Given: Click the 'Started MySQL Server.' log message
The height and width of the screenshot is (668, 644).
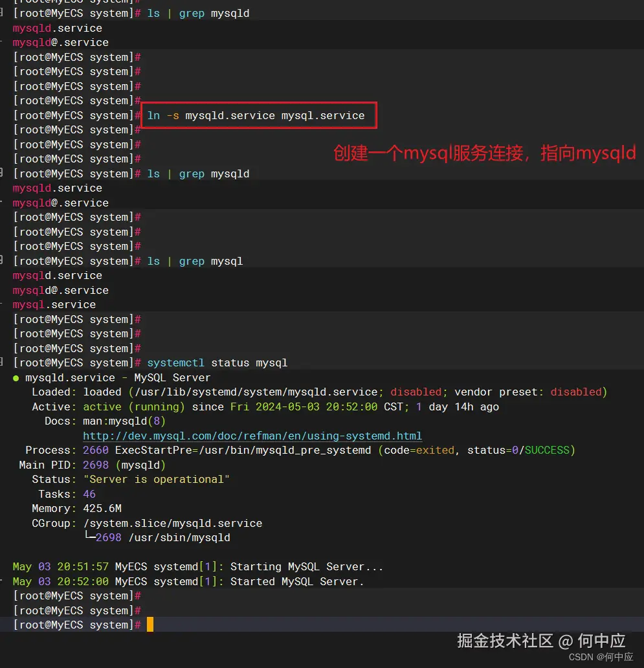Looking at the screenshot, I should coord(297,581).
